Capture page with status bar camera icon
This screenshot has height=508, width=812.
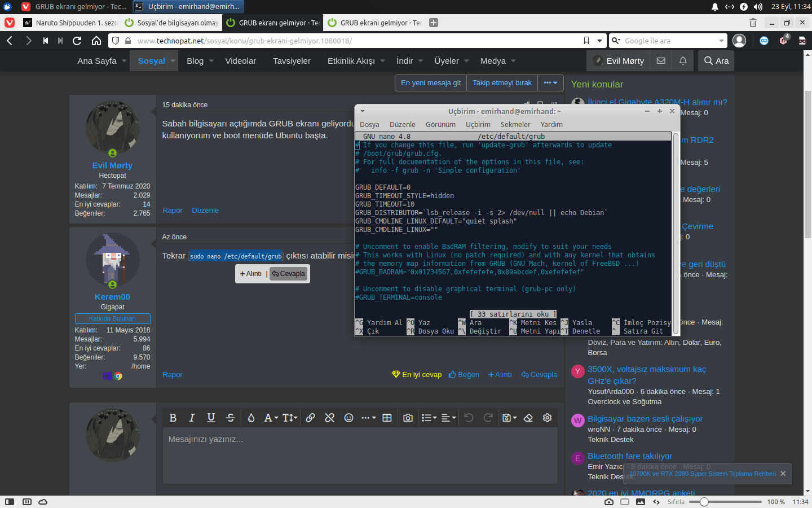click(x=609, y=502)
